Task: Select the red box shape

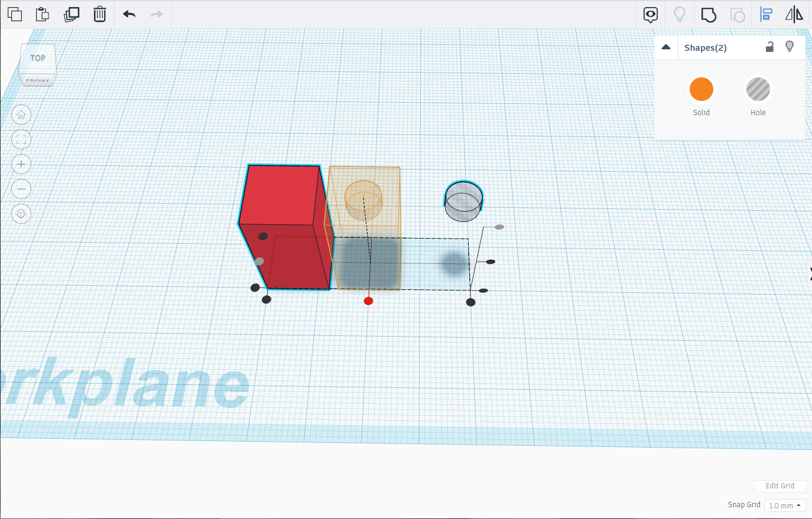Action: pos(284,224)
